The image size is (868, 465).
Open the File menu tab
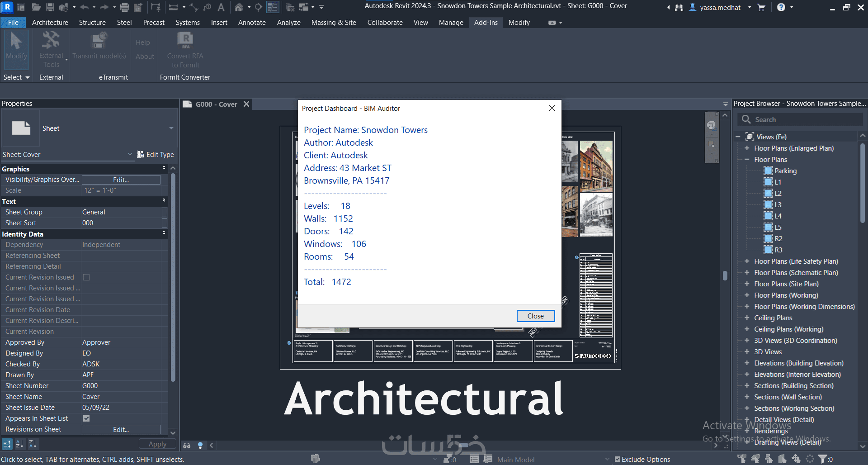(13, 22)
